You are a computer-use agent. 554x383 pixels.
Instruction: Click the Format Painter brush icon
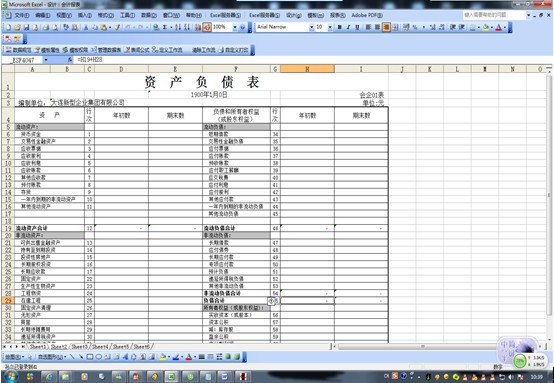coord(117,27)
